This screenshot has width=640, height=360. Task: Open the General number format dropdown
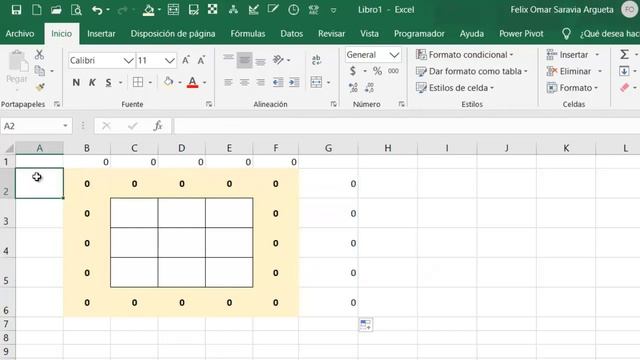(x=394, y=55)
